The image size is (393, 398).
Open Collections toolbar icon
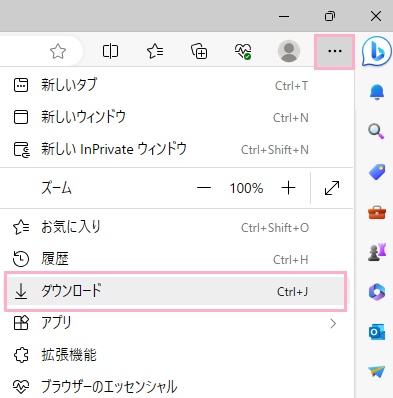(x=199, y=51)
